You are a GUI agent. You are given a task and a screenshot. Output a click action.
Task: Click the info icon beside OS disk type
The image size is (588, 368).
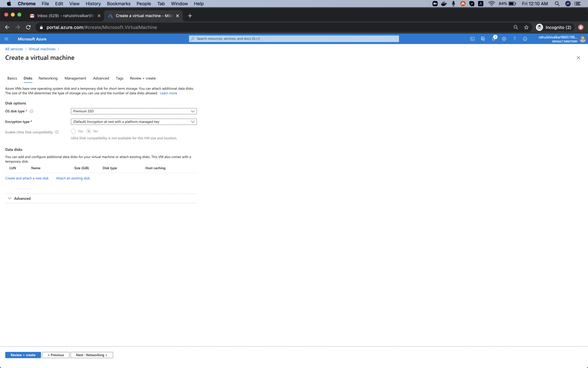tap(32, 111)
